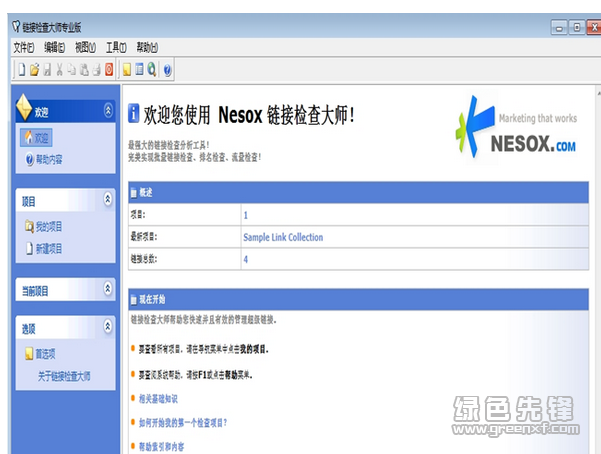
Task: Click the Save floppy disk toolbar icon
Action: [x=47, y=69]
